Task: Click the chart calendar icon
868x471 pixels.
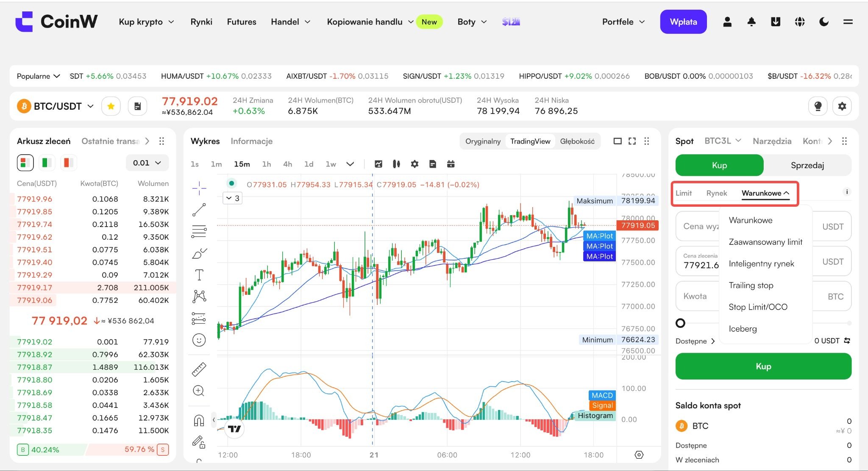Action: tap(451, 164)
